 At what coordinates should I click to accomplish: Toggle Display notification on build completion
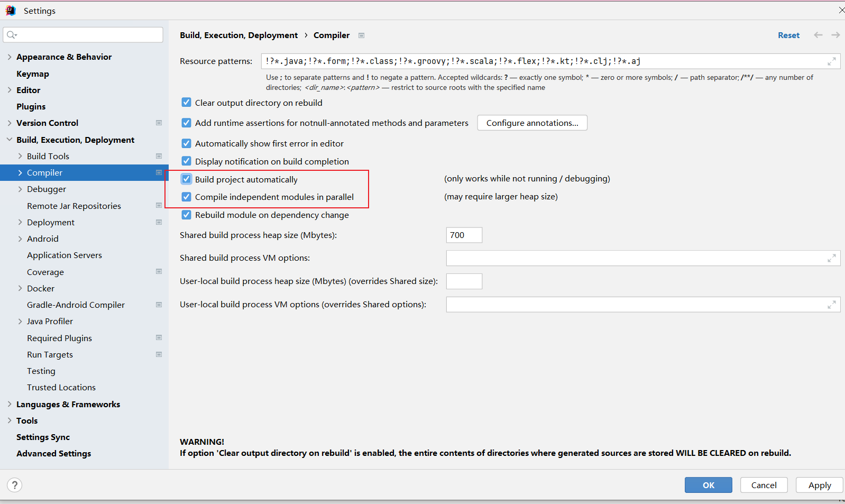tap(186, 161)
